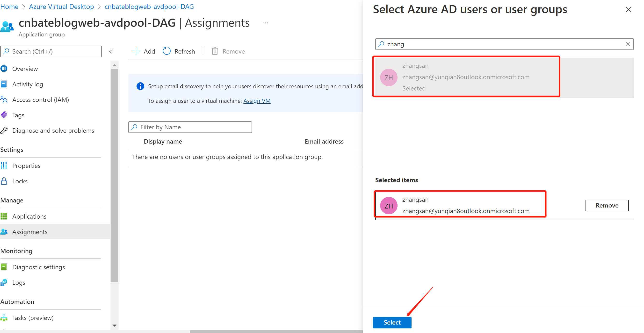This screenshot has height=333, width=644.
Task: Click the blue info icon in banner
Action: point(140,86)
